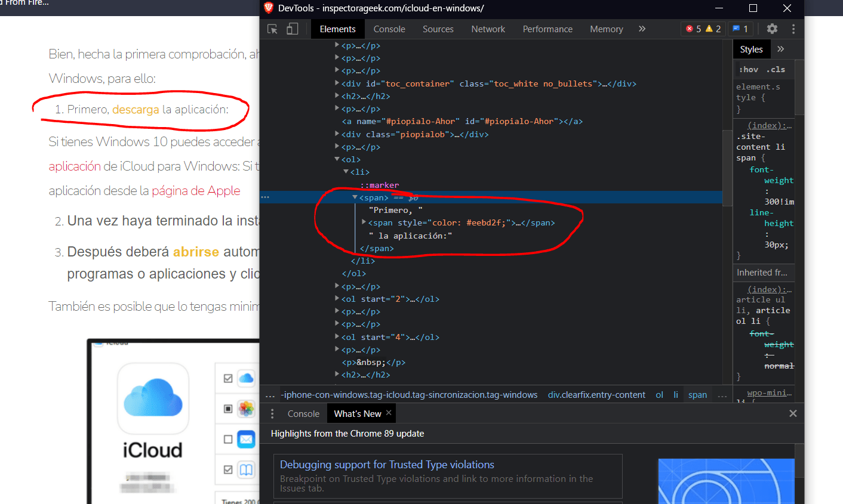Open the Network tab
Image resolution: width=843 pixels, height=504 pixels.
pyautogui.click(x=488, y=29)
